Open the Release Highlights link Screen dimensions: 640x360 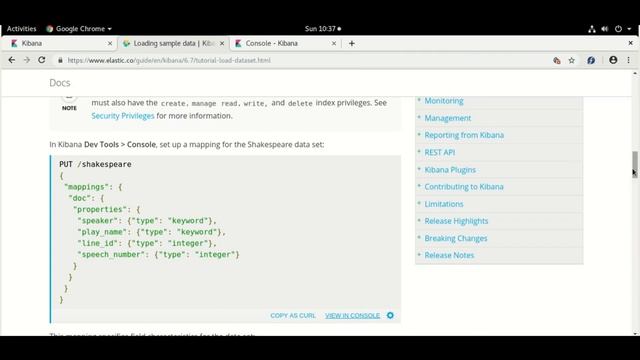pyautogui.click(x=456, y=221)
